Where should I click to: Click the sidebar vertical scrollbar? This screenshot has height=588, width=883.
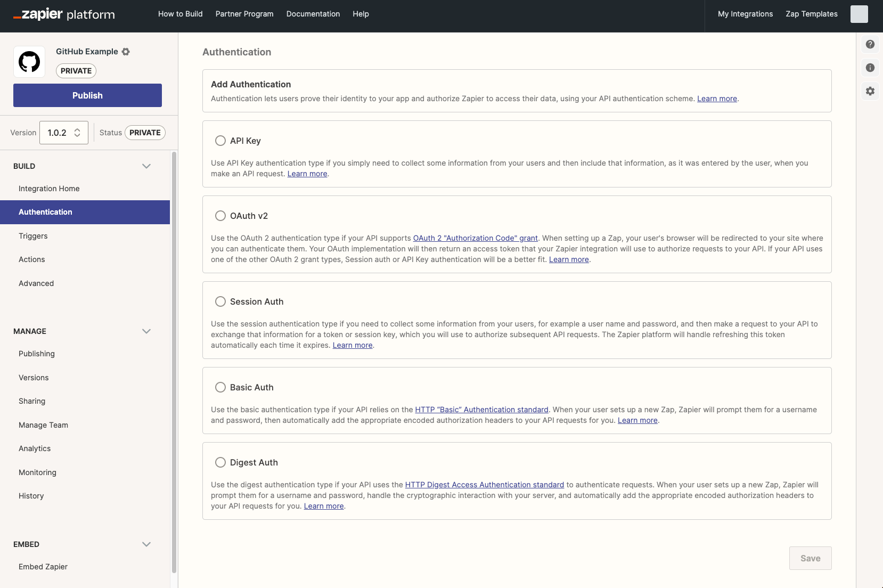(174, 362)
